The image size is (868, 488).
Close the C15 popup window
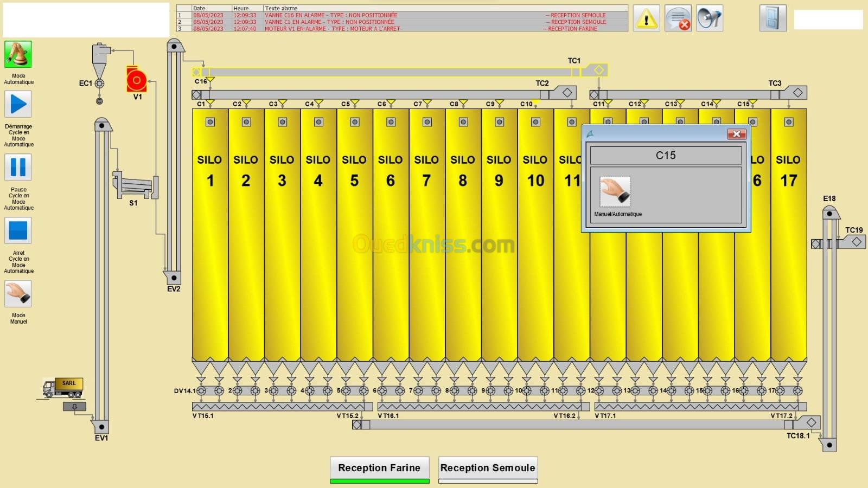point(736,134)
